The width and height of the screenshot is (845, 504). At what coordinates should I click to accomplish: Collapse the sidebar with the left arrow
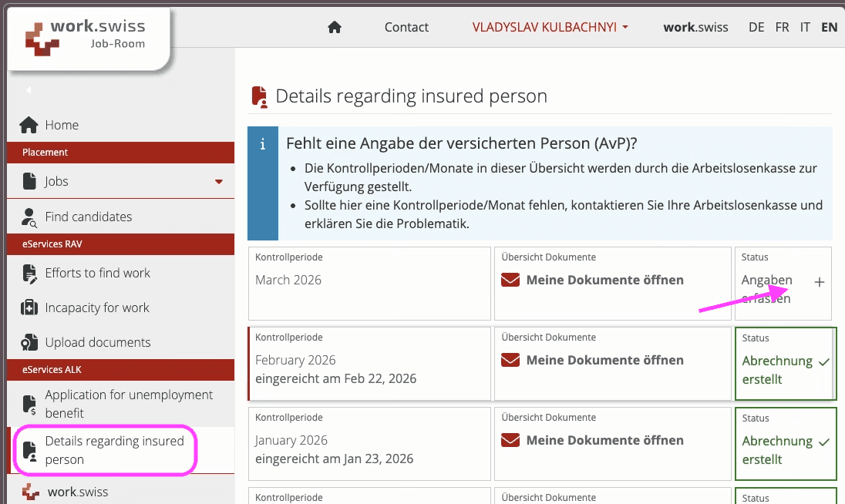point(29,90)
